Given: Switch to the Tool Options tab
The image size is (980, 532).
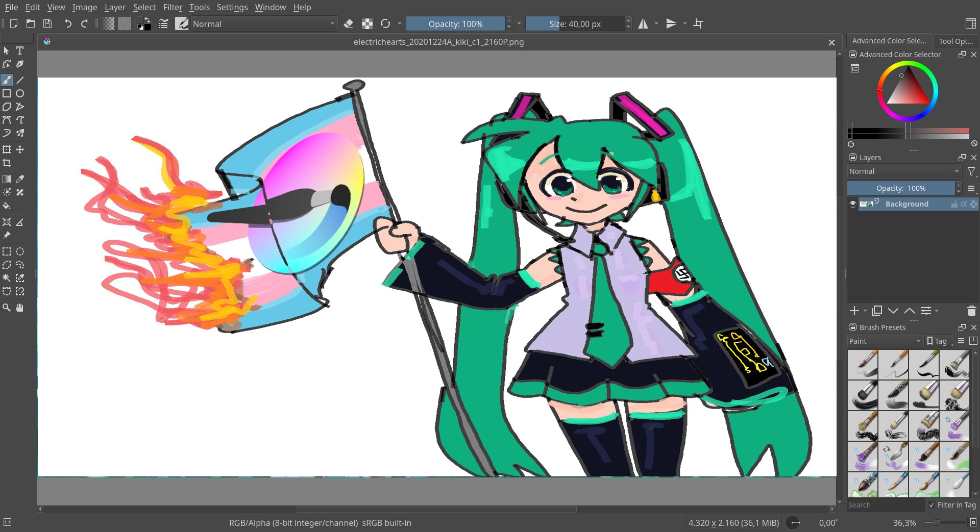Looking at the screenshot, I should (x=956, y=41).
